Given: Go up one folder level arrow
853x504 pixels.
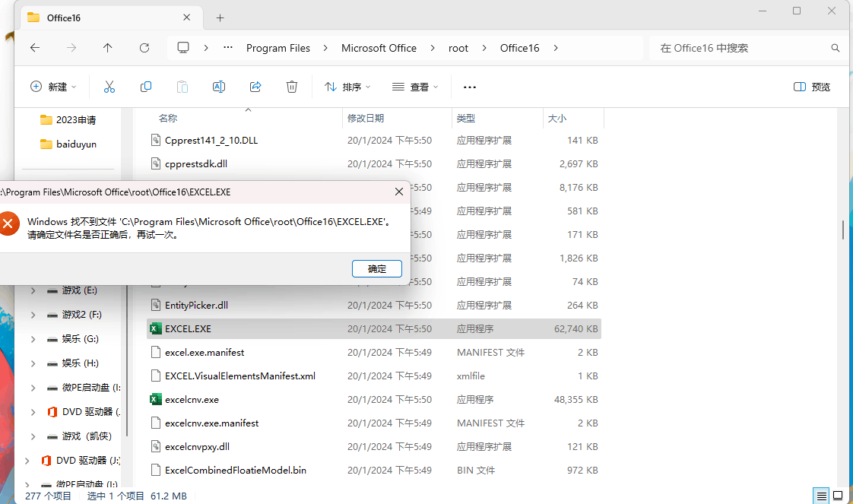Looking at the screenshot, I should 108,48.
